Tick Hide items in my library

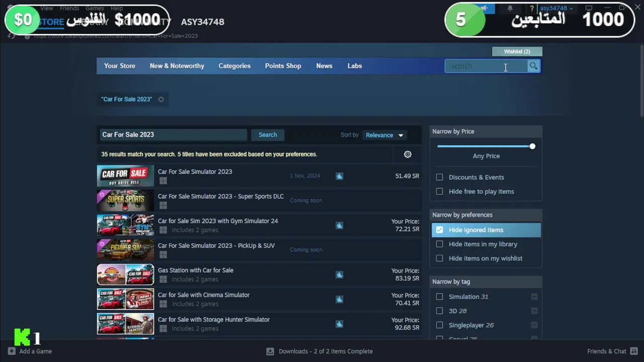[440, 244]
